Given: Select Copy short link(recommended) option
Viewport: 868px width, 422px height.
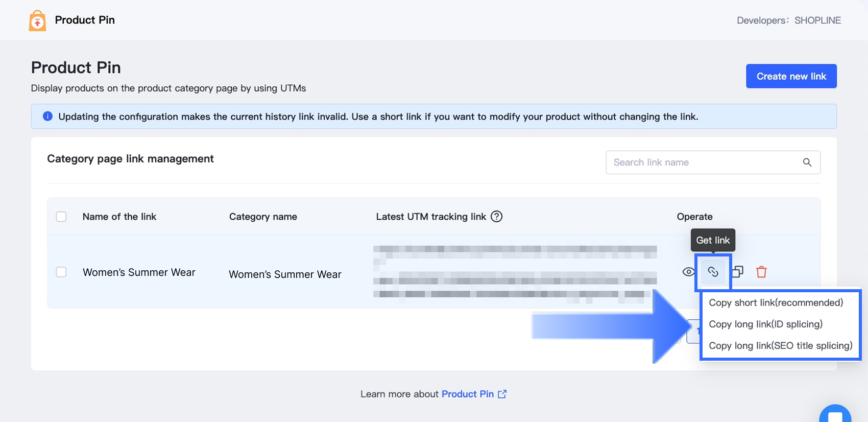Looking at the screenshot, I should [x=776, y=302].
